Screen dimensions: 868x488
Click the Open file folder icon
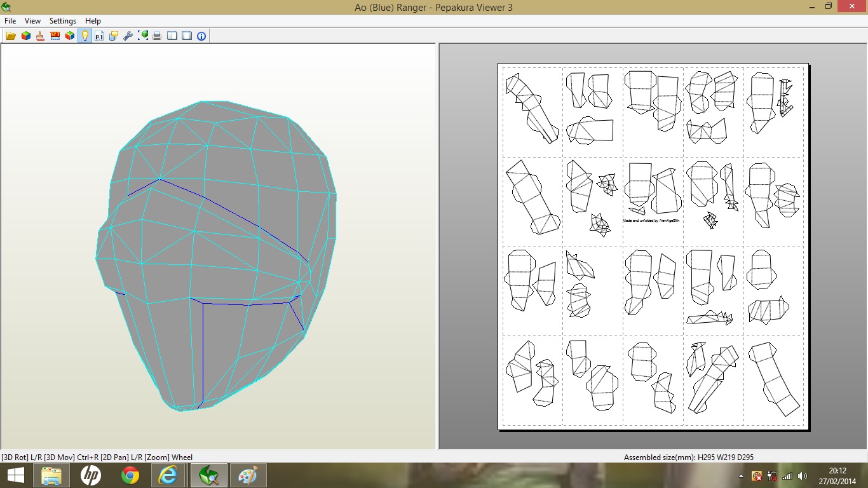click(x=11, y=36)
